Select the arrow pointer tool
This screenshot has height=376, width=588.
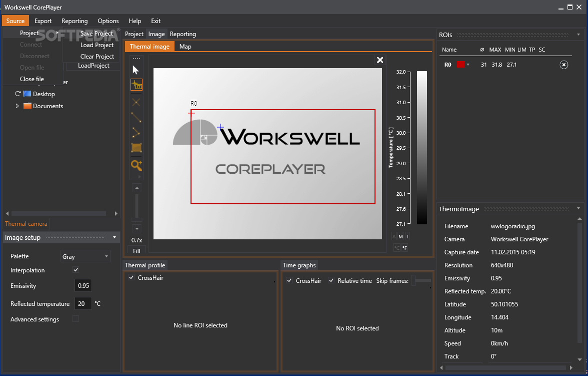coord(136,70)
